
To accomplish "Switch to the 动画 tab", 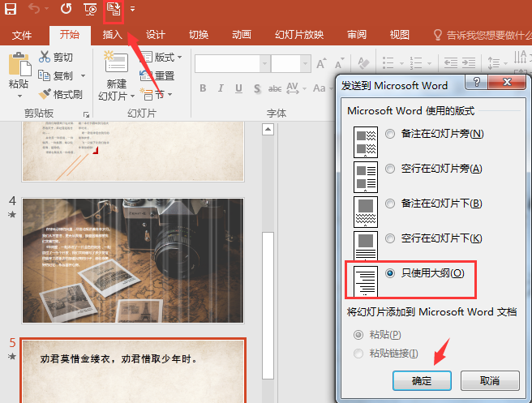I will click(x=242, y=35).
